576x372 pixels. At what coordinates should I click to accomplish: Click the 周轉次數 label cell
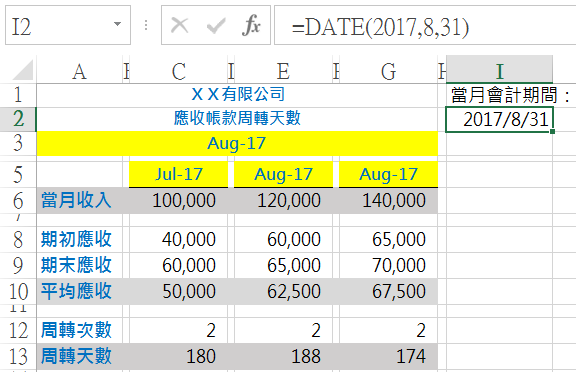pyautogui.click(x=79, y=331)
